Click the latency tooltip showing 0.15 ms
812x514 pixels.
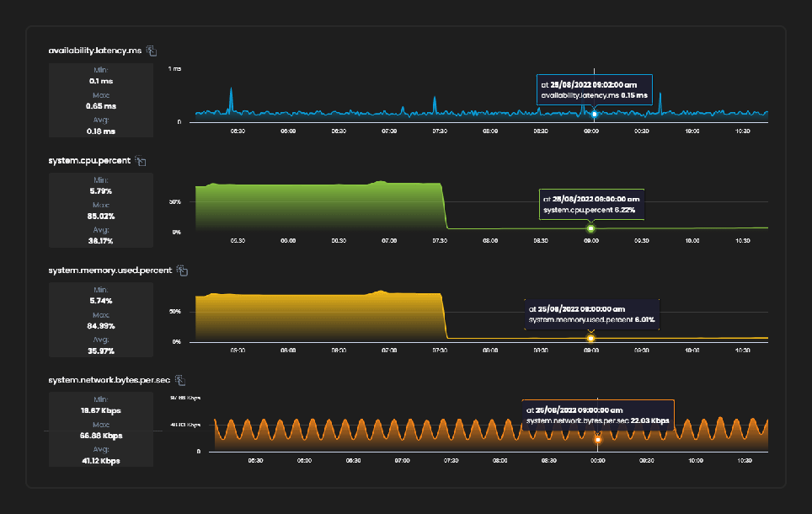pos(595,90)
